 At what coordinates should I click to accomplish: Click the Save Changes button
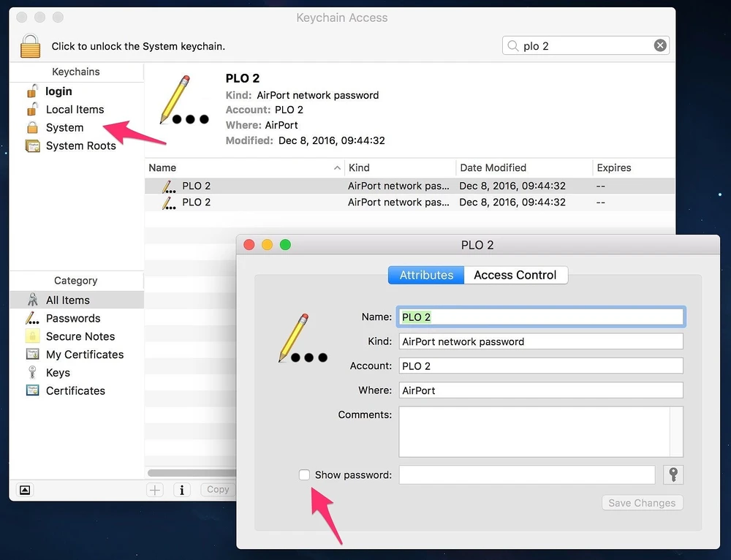[x=642, y=503]
